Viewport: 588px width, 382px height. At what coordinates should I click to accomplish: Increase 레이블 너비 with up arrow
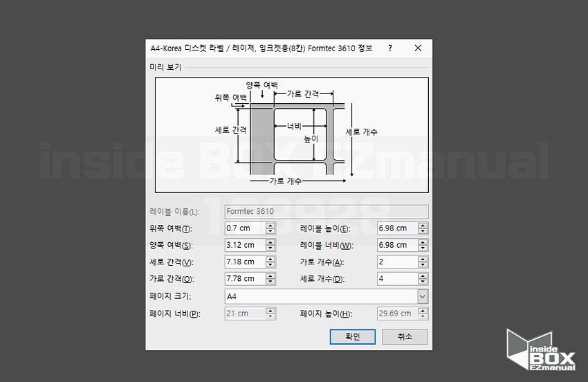pyautogui.click(x=423, y=242)
